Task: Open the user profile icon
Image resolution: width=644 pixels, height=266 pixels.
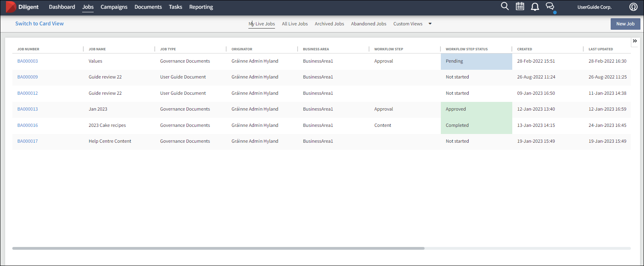Action: [633, 7]
